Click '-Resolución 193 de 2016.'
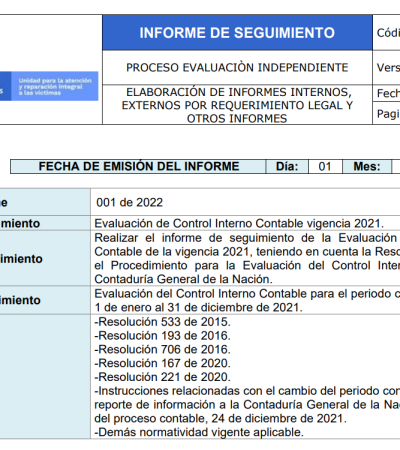The width and height of the screenshot is (400, 450). coord(162,336)
